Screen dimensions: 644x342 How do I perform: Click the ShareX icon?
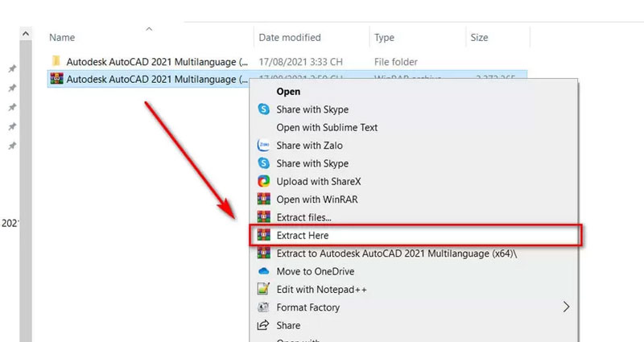(x=263, y=181)
